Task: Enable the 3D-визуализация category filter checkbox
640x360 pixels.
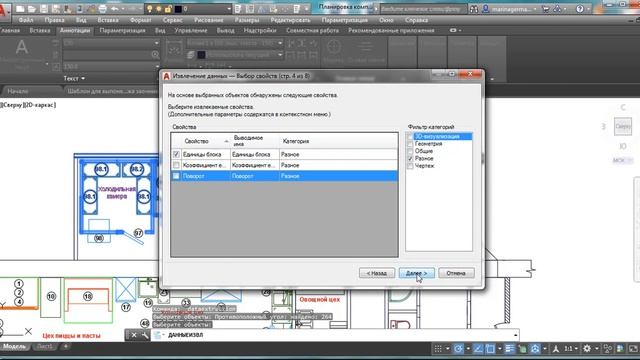Action: (410, 136)
